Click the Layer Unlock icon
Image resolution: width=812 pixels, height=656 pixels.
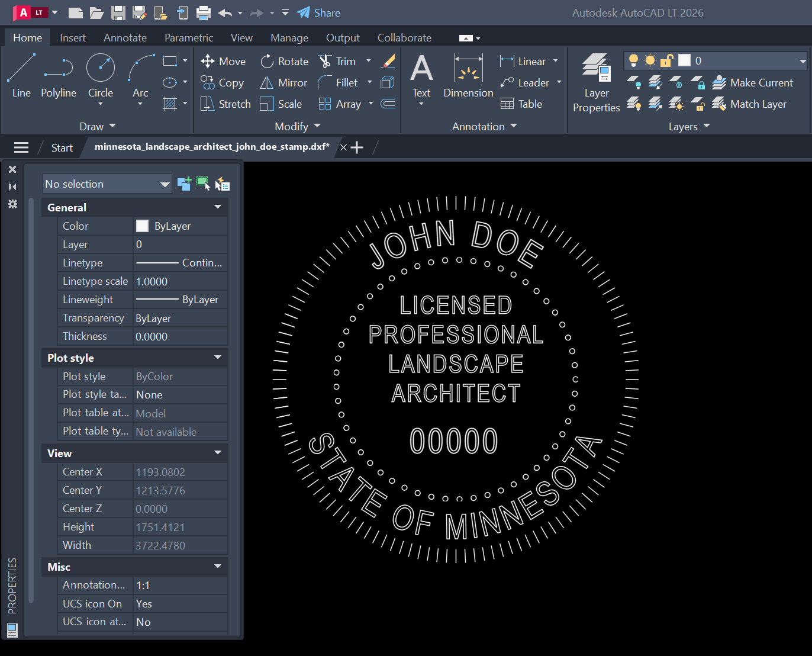[698, 104]
